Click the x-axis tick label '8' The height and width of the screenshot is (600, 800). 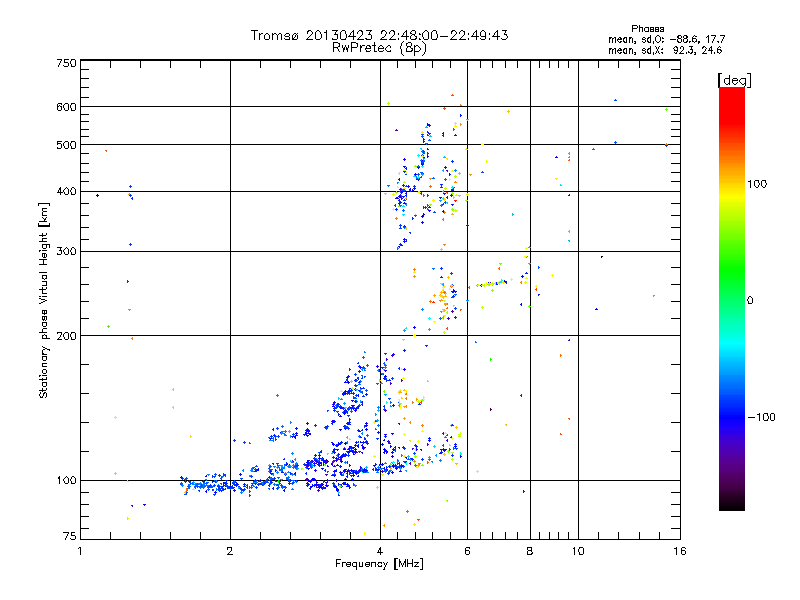pos(530,551)
